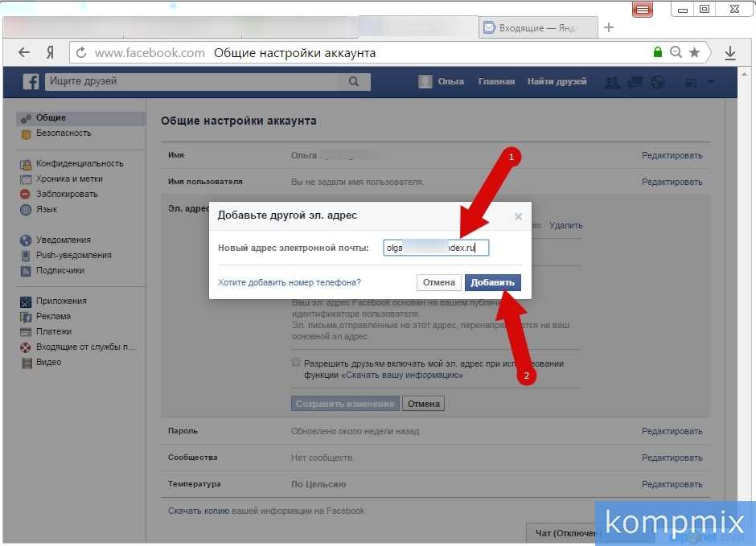Expand the account menu dropdown arrow

click(710, 82)
